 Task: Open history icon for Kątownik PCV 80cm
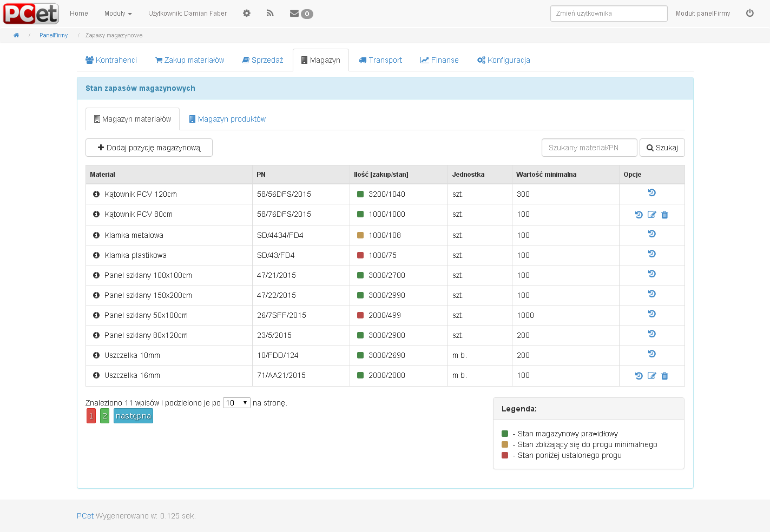(639, 215)
